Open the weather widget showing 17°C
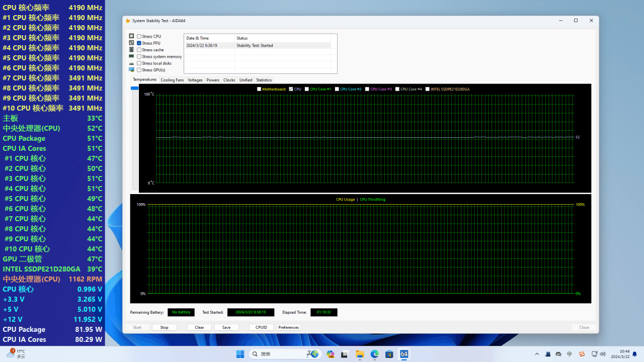This screenshot has width=644, height=362. [x=16, y=354]
